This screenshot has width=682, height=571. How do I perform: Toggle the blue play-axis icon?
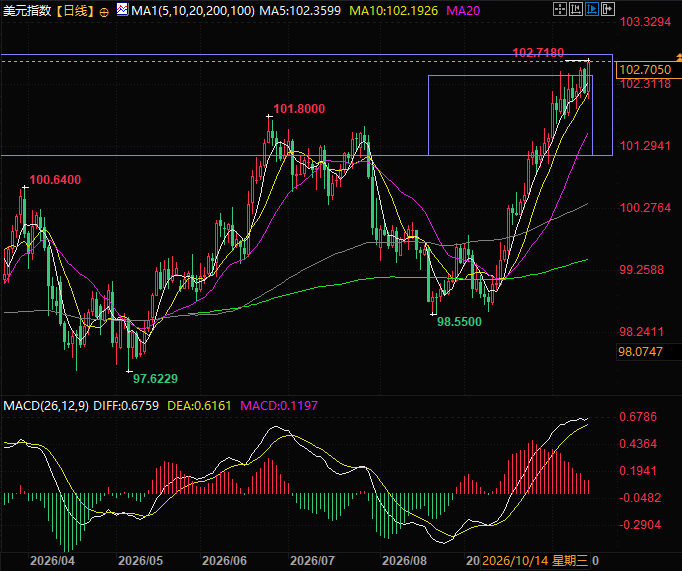point(592,9)
